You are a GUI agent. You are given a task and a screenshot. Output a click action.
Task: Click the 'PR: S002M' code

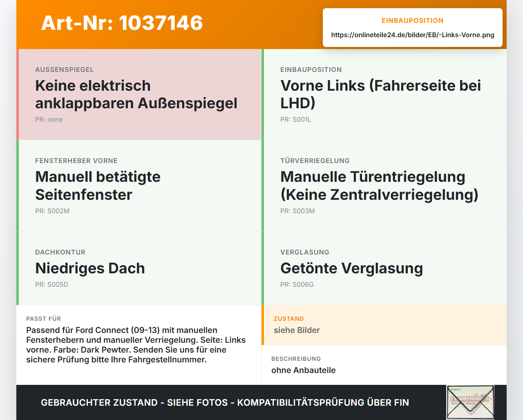click(x=52, y=211)
